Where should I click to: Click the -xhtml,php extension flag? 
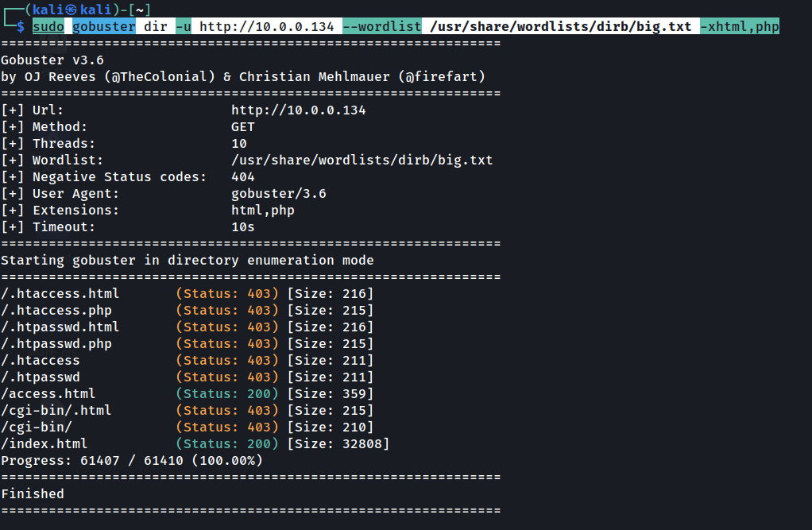tap(740, 27)
